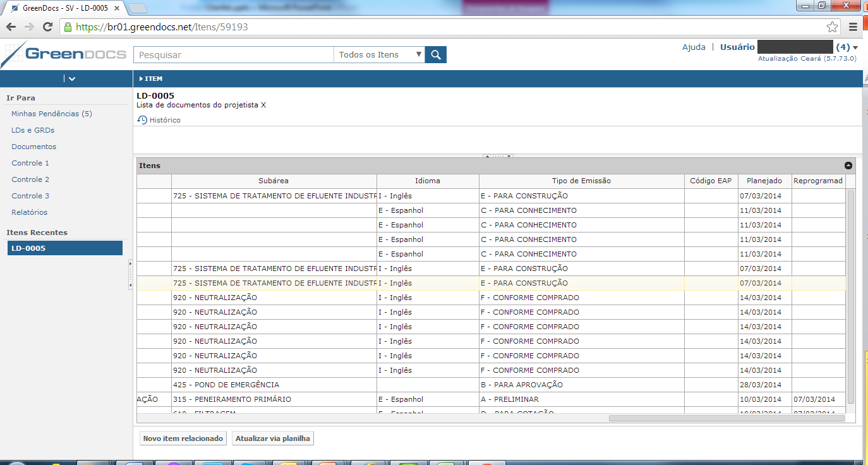Open Atualização Ceará version link
The width and height of the screenshot is (868, 465).
807,58
